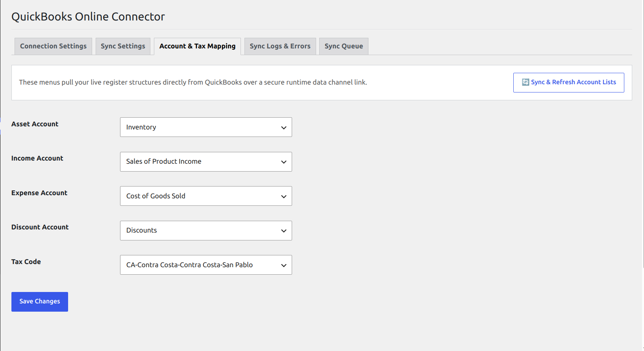View the Sync Logs & Errors tab
Viewport: 644px width, 351px height.
tap(280, 46)
